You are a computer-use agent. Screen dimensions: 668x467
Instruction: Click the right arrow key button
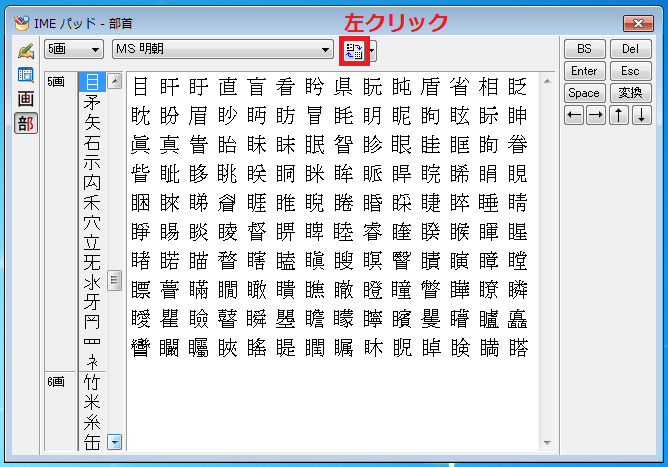pyautogui.click(x=596, y=115)
